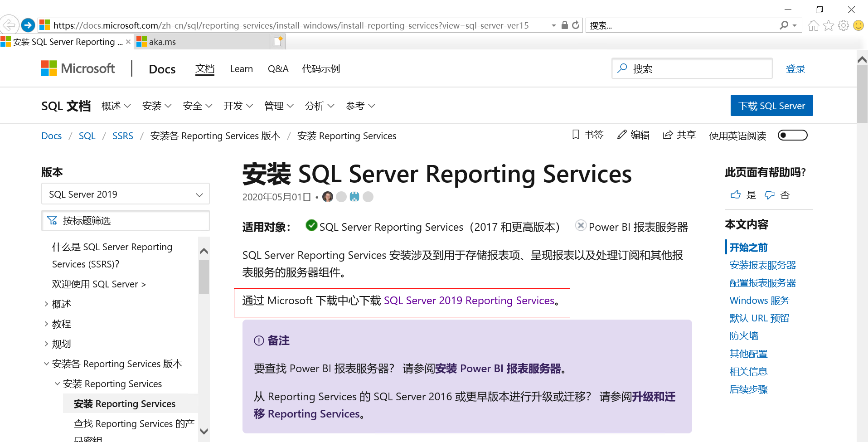Open the browser Tools gear icon

(x=844, y=25)
